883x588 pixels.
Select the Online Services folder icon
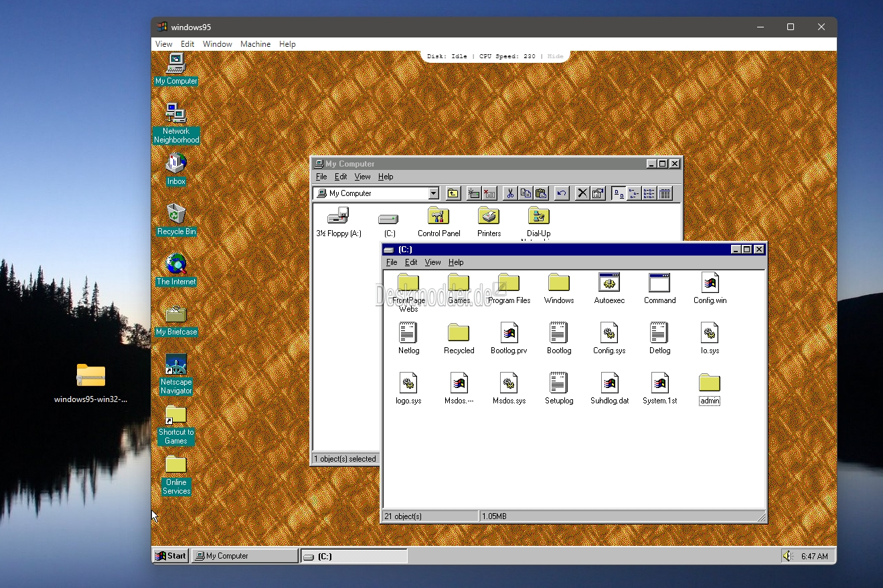[176, 475]
